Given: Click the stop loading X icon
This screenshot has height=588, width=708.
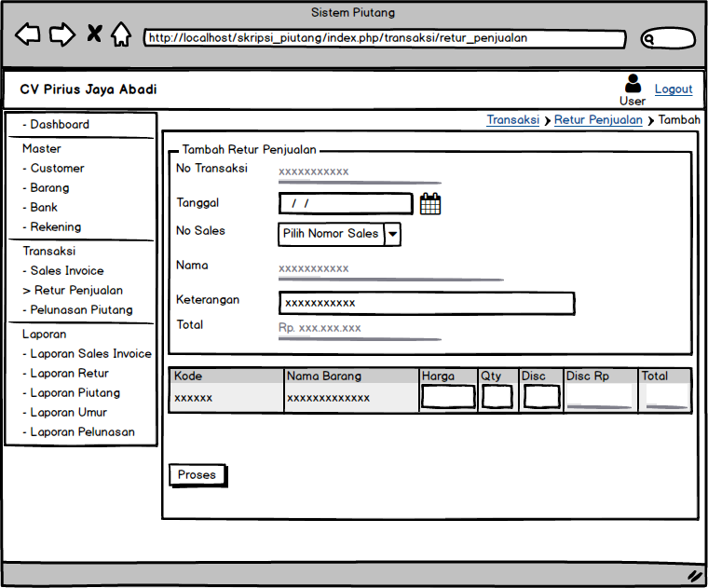Looking at the screenshot, I should click(x=94, y=34).
